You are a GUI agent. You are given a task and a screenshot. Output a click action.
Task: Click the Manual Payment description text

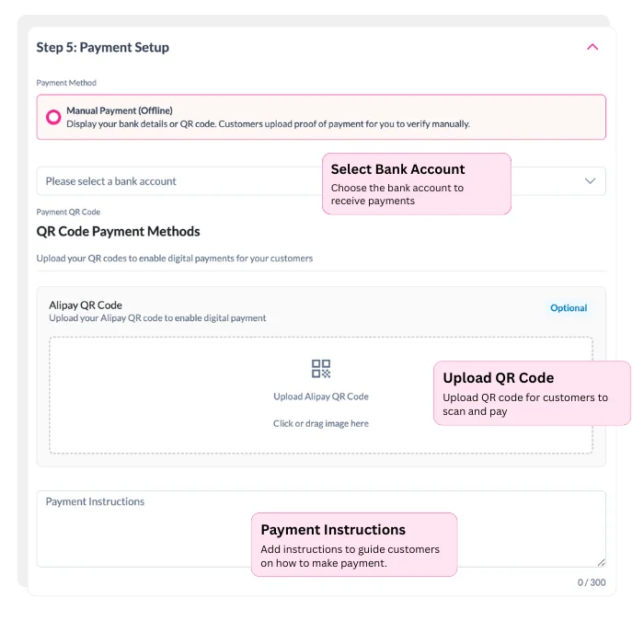coord(268,124)
